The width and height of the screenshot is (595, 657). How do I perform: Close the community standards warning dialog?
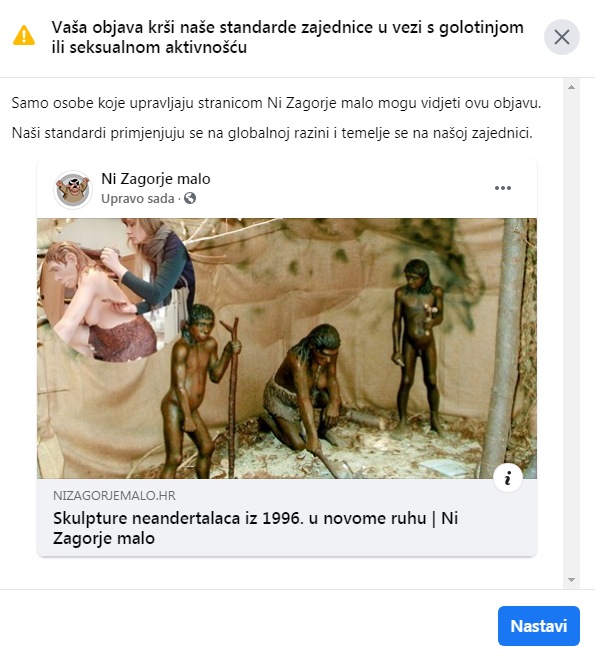(561, 37)
